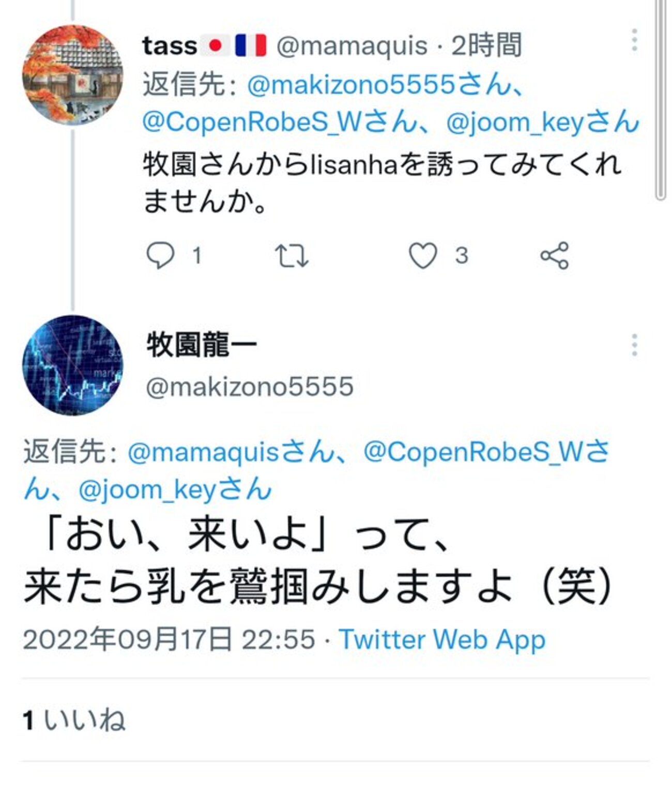This screenshot has width=672, height=785.
Task: Like tass's tweet with the heart icon
Action: pyautogui.click(x=423, y=256)
